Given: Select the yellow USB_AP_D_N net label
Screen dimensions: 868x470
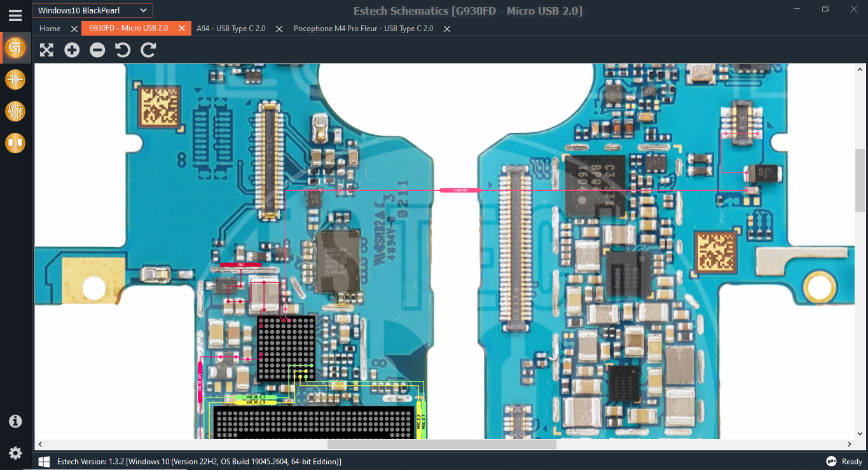Looking at the screenshot, I should click(256, 402).
